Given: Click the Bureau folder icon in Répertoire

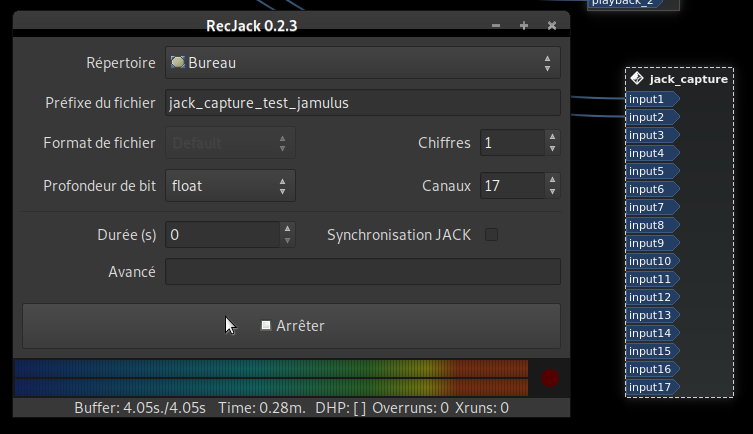Looking at the screenshot, I should click(178, 62).
